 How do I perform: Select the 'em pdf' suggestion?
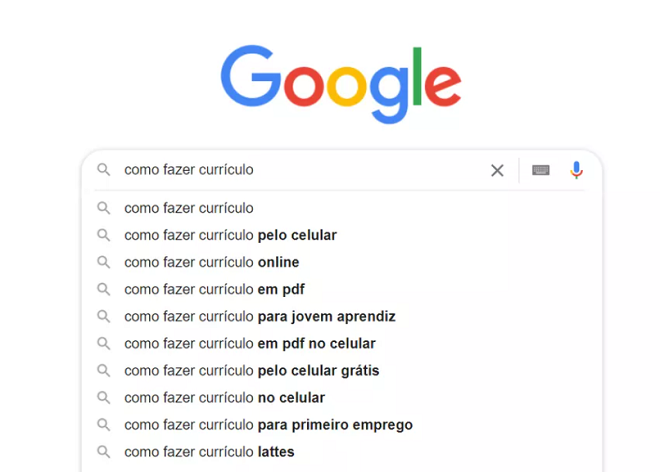coord(214,289)
